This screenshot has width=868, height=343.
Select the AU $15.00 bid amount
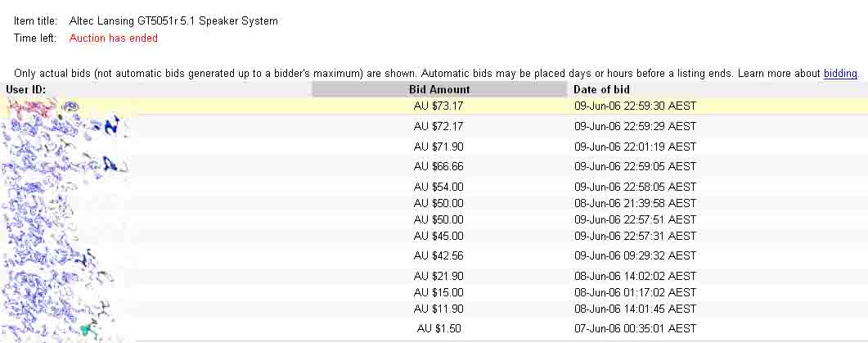tap(438, 292)
